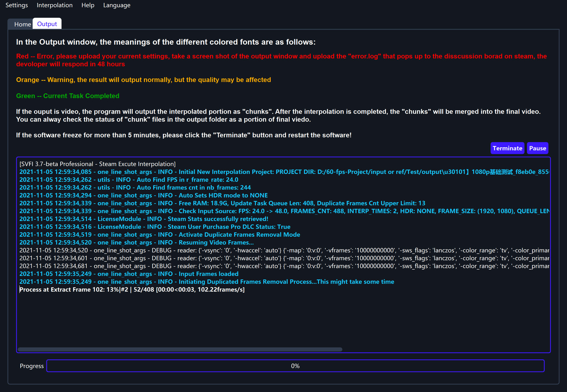The image size is (567, 392).
Task: Open the Language menu
Action: click(117, 5)
